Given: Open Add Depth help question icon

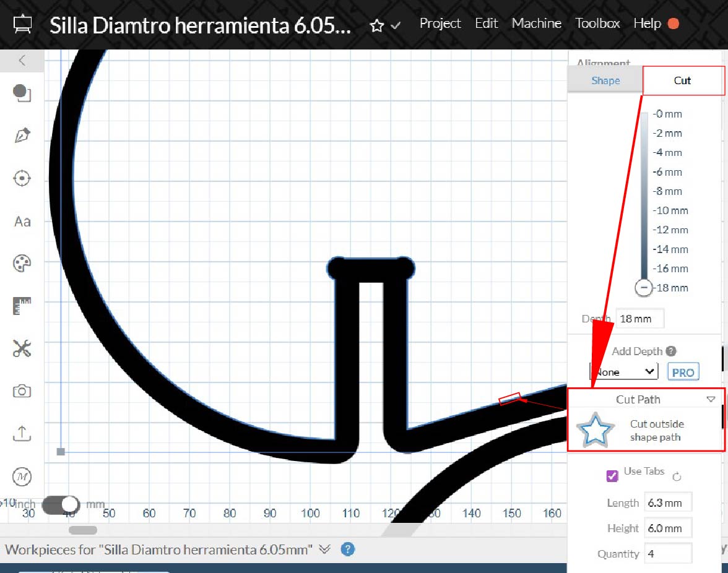Looking at the screenshot, I should [x=671, y=351].
